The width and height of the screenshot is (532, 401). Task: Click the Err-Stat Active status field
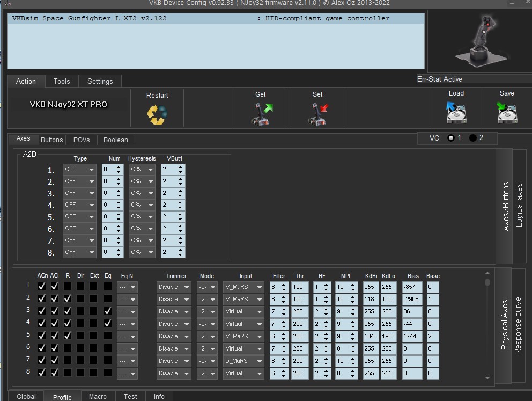pos(474,79)
